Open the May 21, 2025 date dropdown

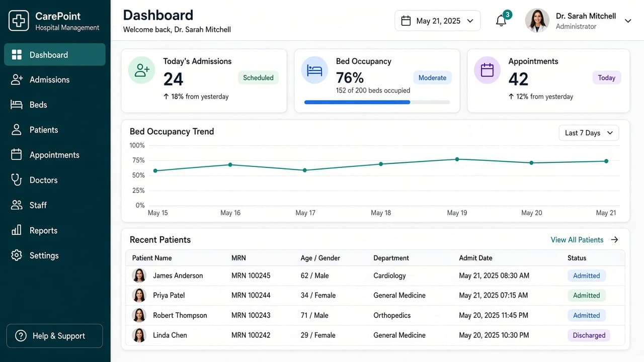(x=437, y=21)
